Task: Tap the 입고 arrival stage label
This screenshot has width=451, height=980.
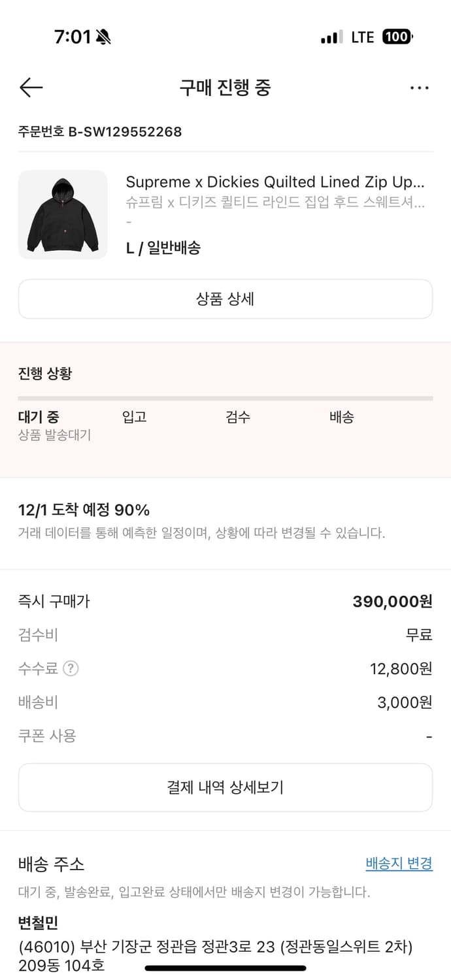Action: click(x=135, y=417)
